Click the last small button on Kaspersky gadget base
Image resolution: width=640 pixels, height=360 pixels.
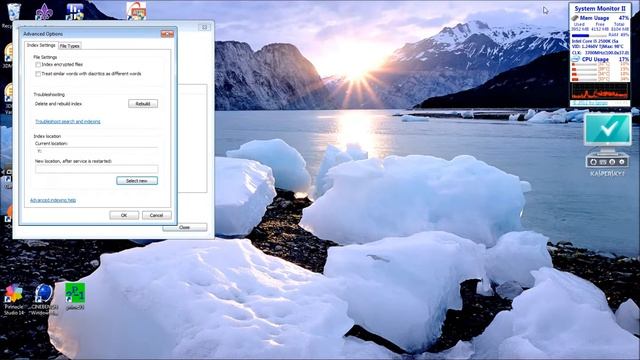pos(622,162)
